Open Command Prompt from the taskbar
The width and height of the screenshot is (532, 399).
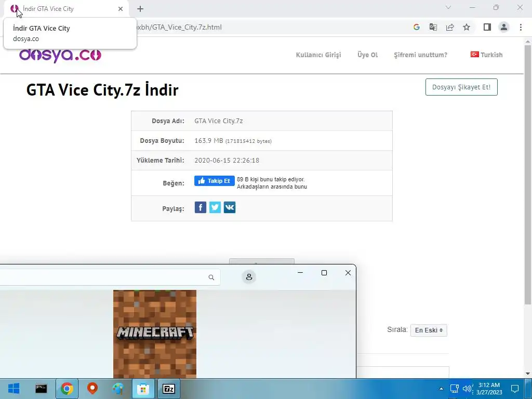pyautogui.click(x=41, y=389)
